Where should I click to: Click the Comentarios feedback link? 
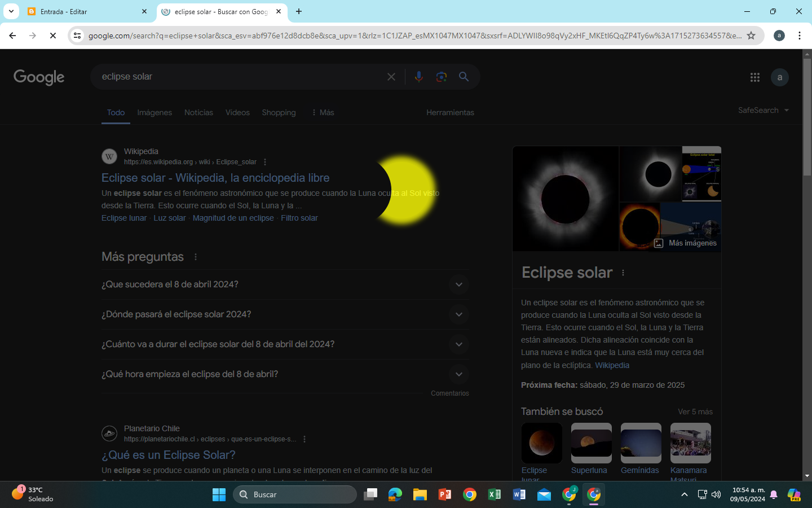tap(450, 393)
